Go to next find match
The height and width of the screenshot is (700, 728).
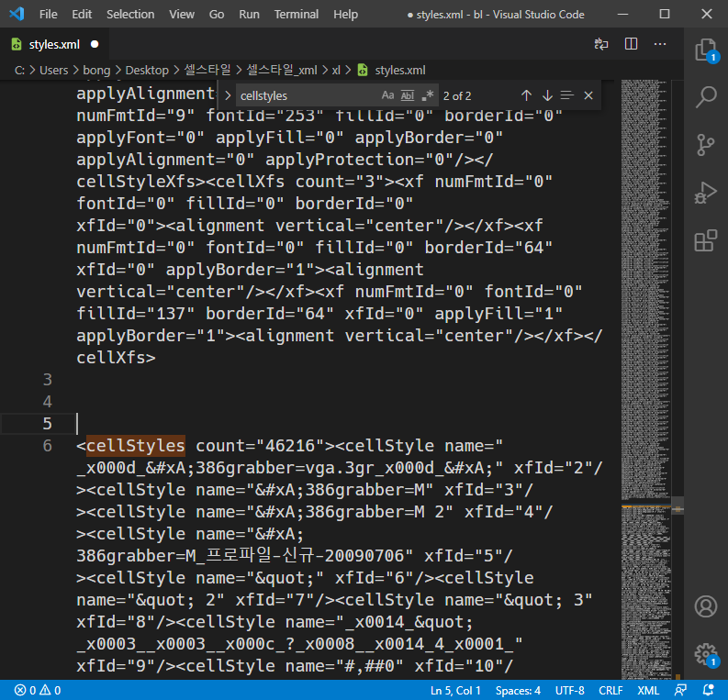click(547, 95)
